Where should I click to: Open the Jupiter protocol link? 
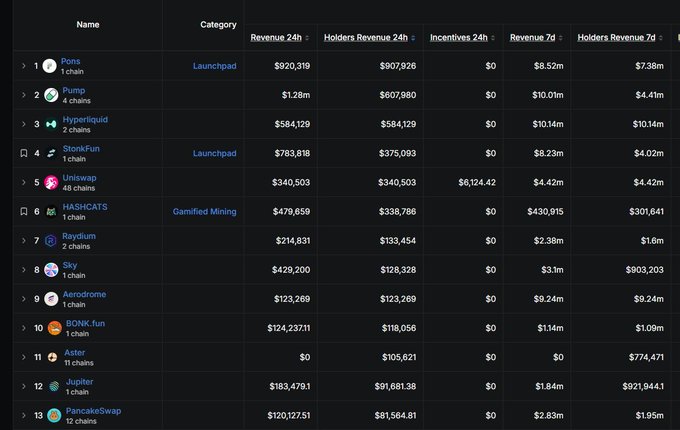[x=79, y=381]
